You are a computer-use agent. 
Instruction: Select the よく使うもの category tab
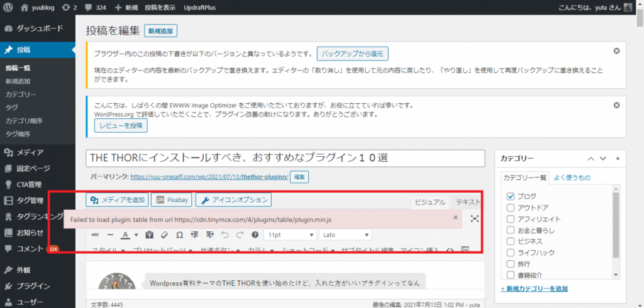point(571,178)
